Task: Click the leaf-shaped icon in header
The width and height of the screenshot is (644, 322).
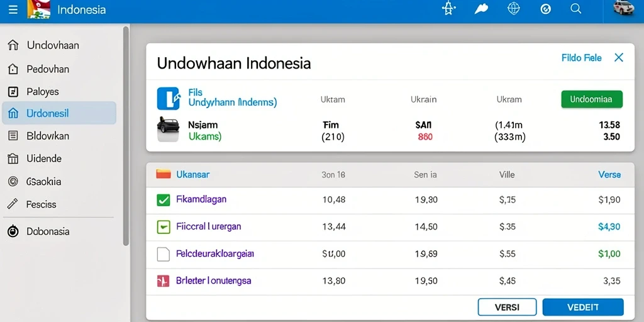Action: point(481,9)
